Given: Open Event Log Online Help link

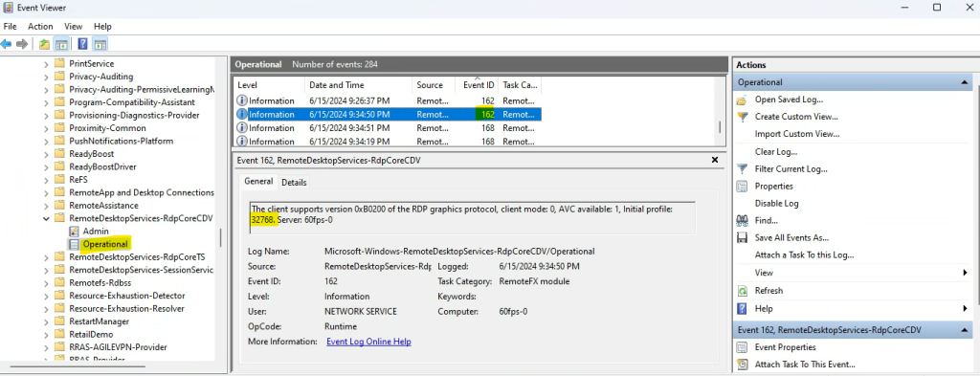Looking at the screenshot, I should coord(368,342).
